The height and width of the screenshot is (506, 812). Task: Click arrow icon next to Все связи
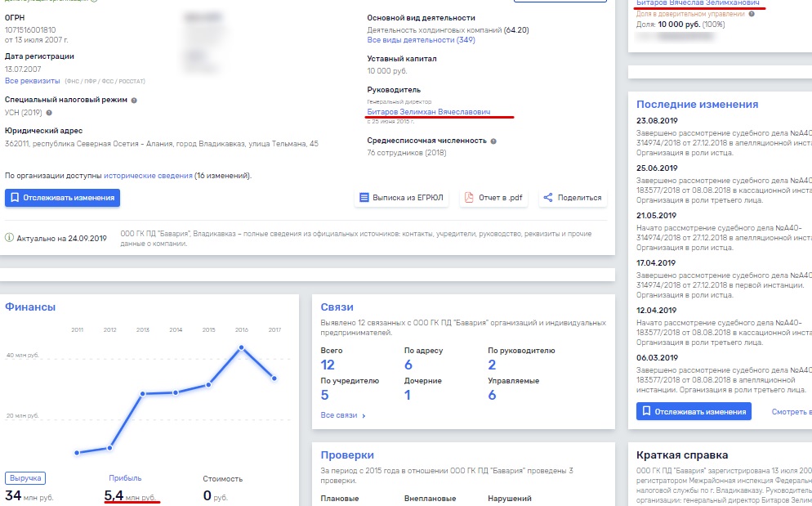364,416
